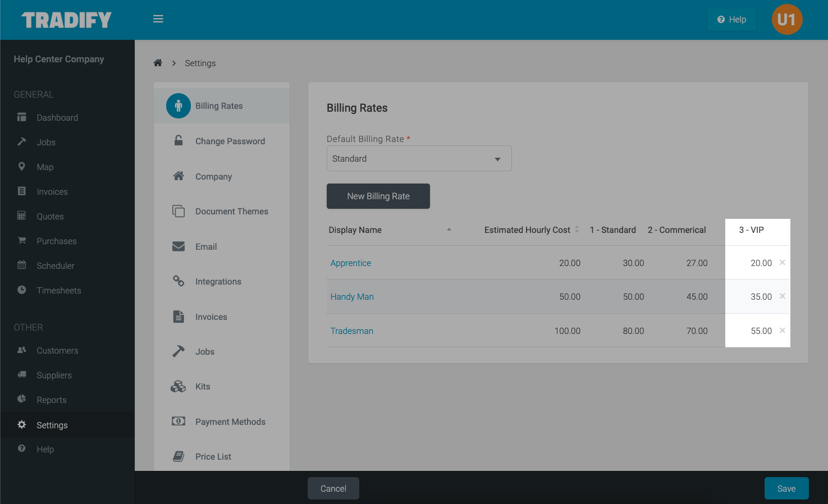828x504 pixels.
Task: Click the Email envelope icon in settings
Action: [x=178, y=246]
